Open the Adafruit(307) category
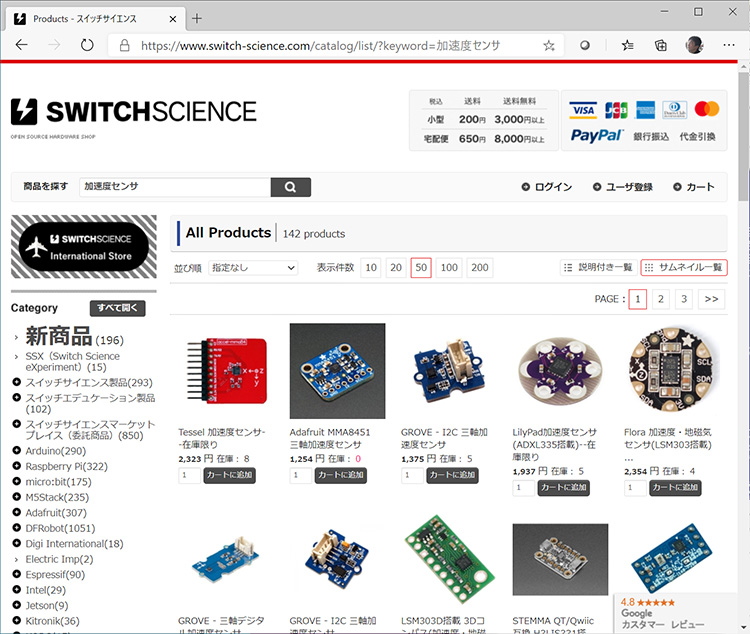The width and height of the screenshot is (750, 634). point(55,512)
